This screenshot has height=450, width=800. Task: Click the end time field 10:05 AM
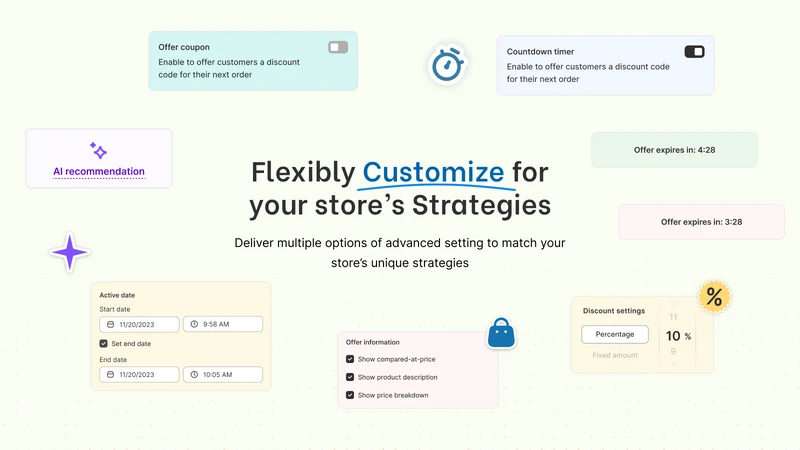click(x=223, y=374)
